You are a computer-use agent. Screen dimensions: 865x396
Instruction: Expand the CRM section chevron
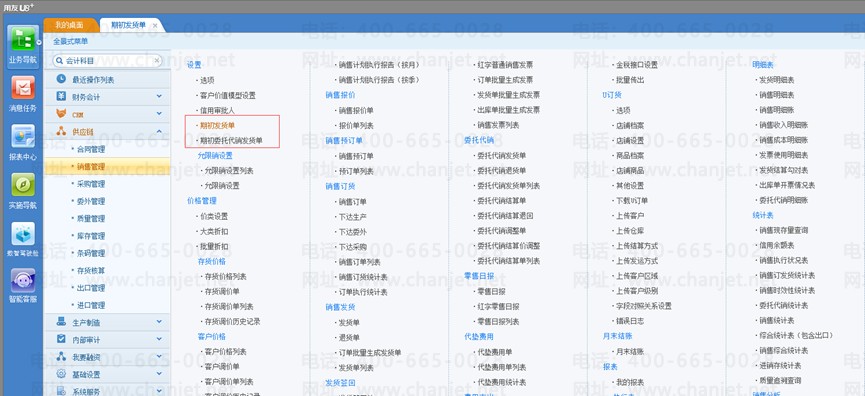(159, 114)
